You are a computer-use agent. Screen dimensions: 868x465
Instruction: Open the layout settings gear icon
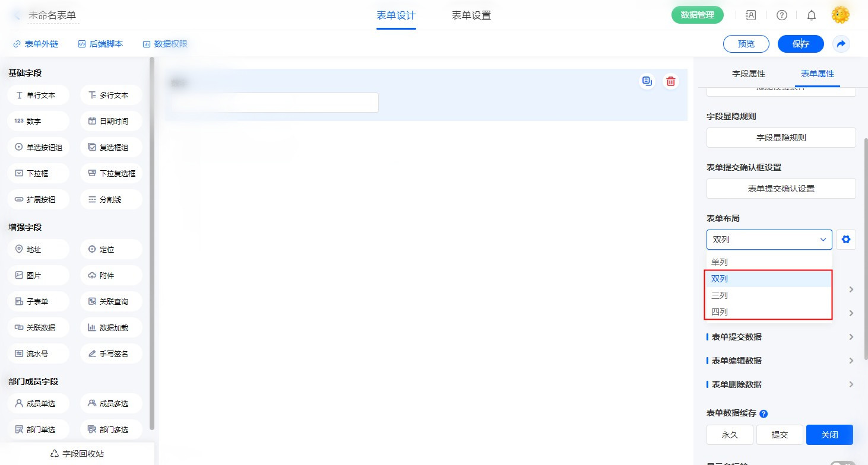tap(846, 240)
